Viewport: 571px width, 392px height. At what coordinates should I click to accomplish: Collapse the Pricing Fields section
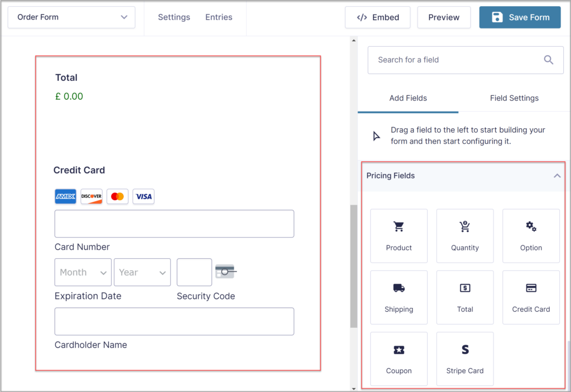557,176
